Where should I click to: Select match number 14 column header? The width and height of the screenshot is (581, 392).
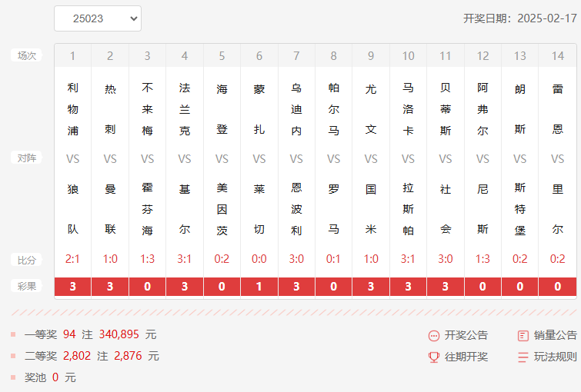[557, 55]
